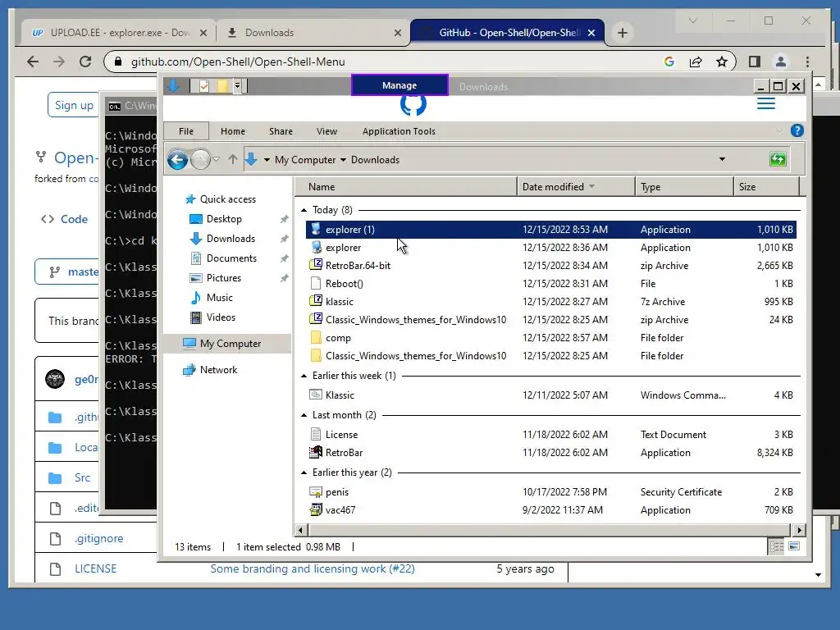Collapse the Earlier this year group
Image resolution: width=840 pixels, height=630 pixels.
[304, 472]
